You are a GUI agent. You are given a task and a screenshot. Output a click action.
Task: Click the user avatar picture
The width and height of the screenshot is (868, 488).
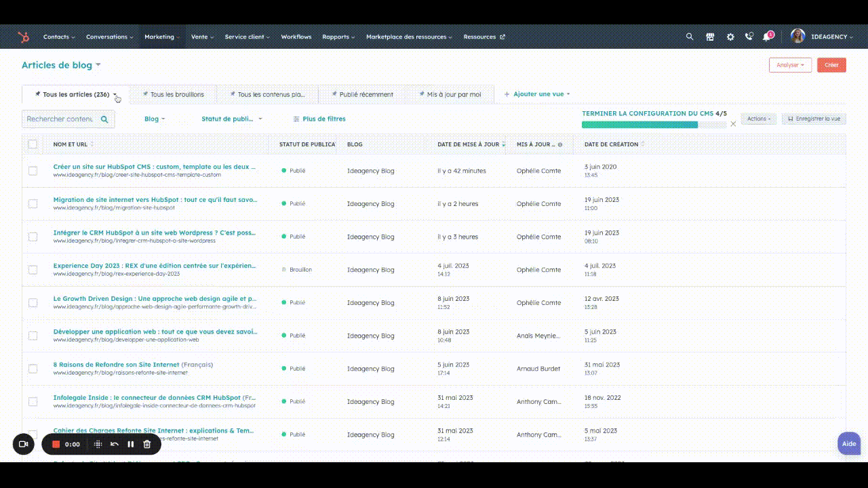[798, 37]
